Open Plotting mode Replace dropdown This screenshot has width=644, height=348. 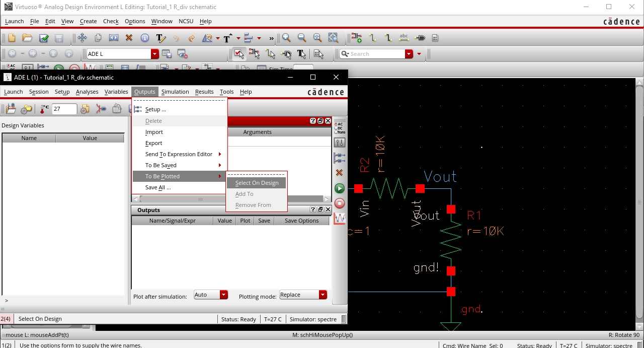323,295
